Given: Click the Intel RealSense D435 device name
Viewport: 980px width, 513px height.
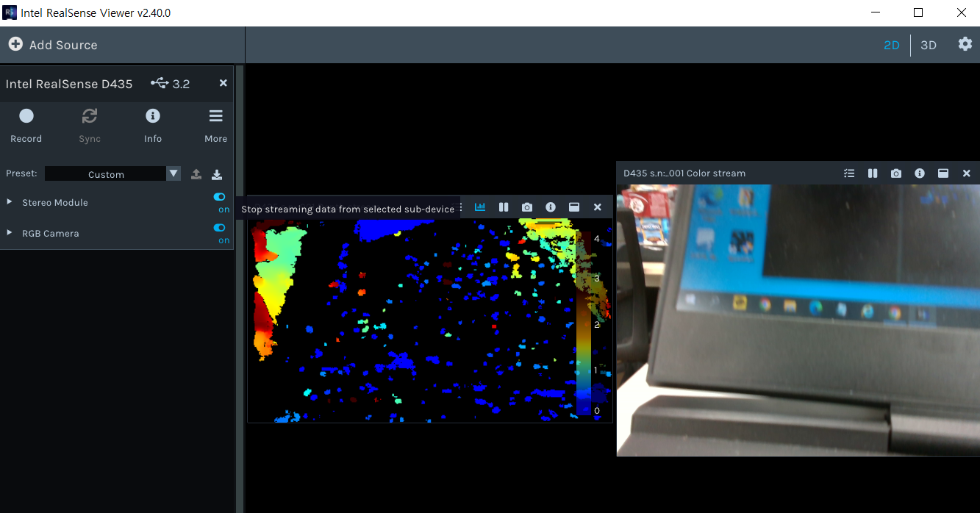Looking at the screenshot, I should click(69, 84).
